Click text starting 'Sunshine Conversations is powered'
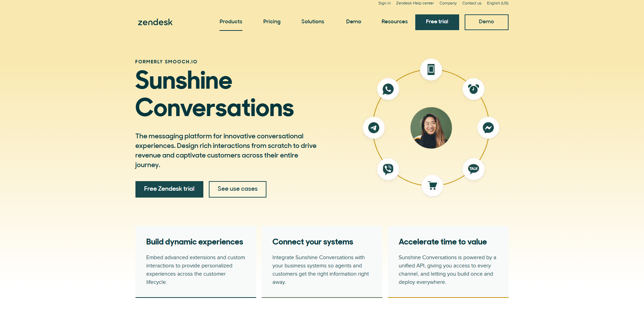The height and width of the screenshot is (315, 644). (448, 270)
